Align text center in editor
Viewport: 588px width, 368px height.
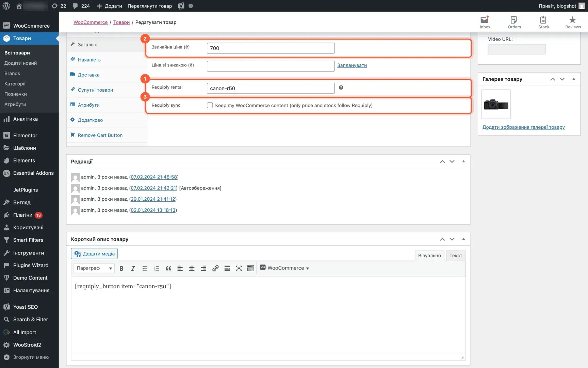192,268
